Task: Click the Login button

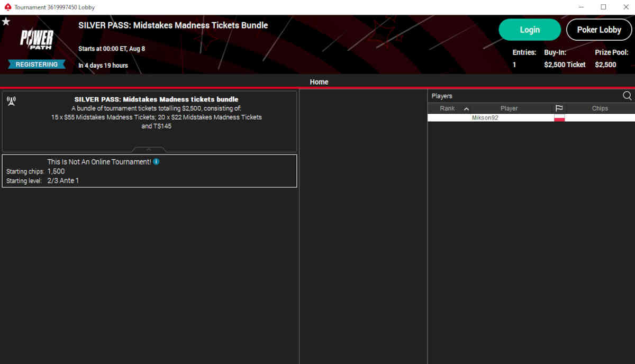Action: tap(530, 30)
